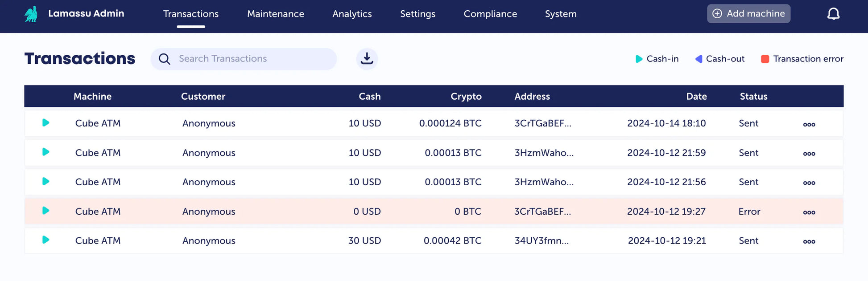Open the System menu
The height and width of the screenshot is (281, 868).
pyautogui.click(x=560, y=14)
